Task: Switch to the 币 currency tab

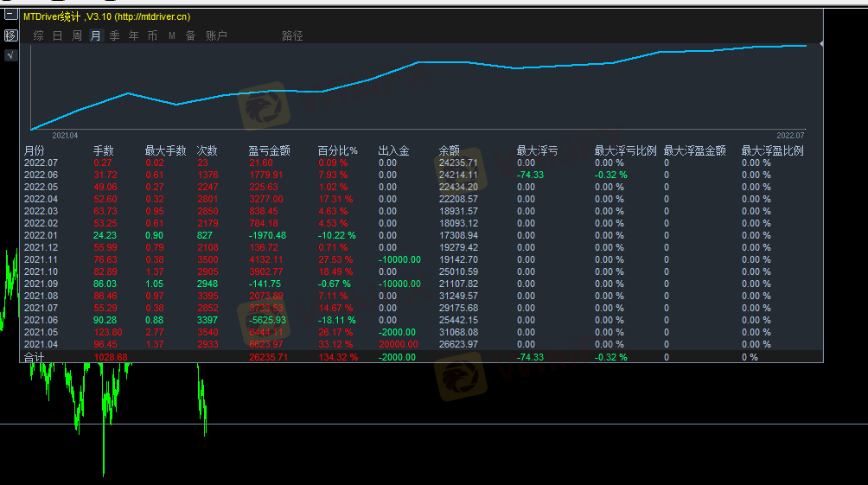Action: (152, 35)
